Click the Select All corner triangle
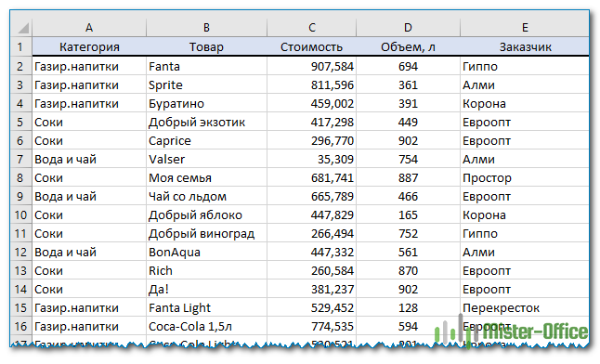Screen dimensions: 600x364 (x=23, y=28)
